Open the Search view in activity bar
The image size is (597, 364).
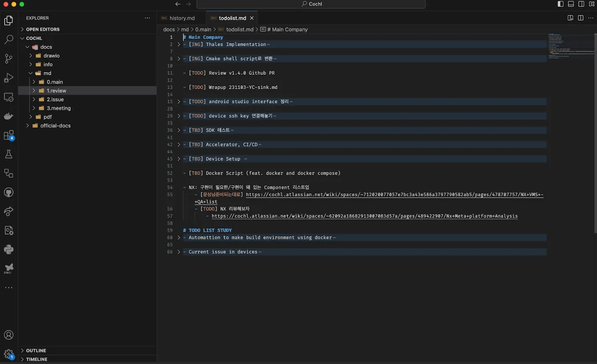pyautogui.click(x=8, y=39)
